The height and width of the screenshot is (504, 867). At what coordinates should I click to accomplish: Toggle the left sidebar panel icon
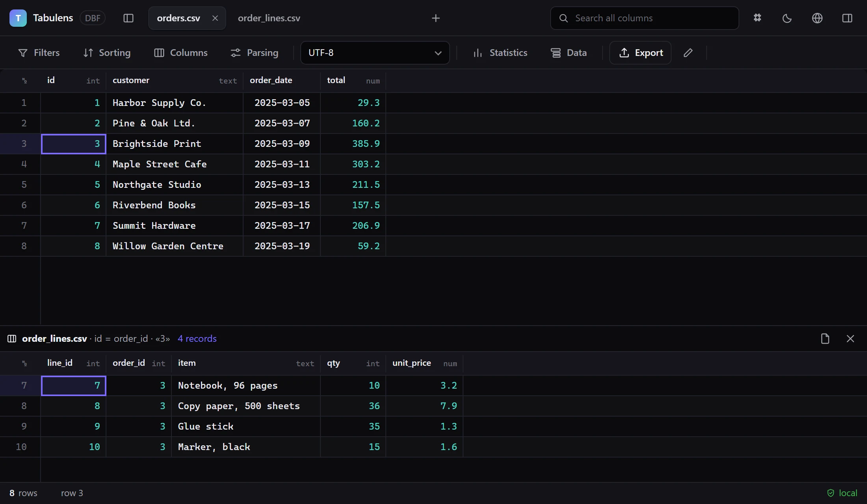pyautogui.click(x=128, y=18)
